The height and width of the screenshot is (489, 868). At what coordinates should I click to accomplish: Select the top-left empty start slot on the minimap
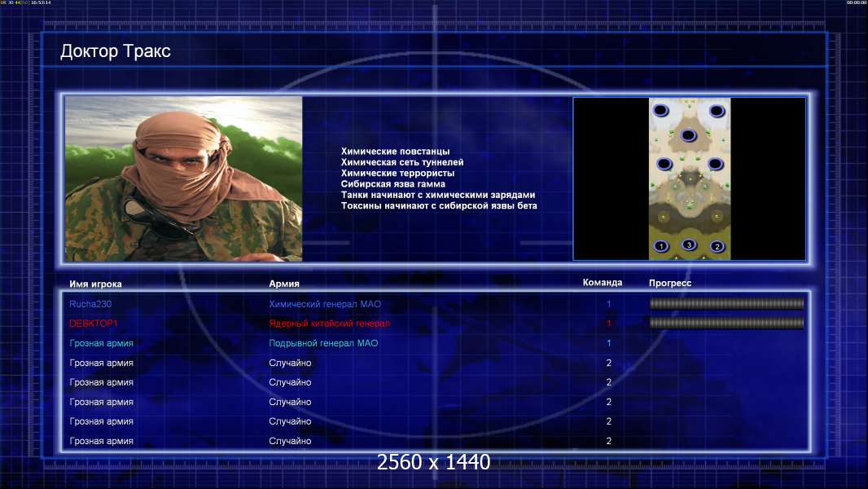click(x=660, y=111)
